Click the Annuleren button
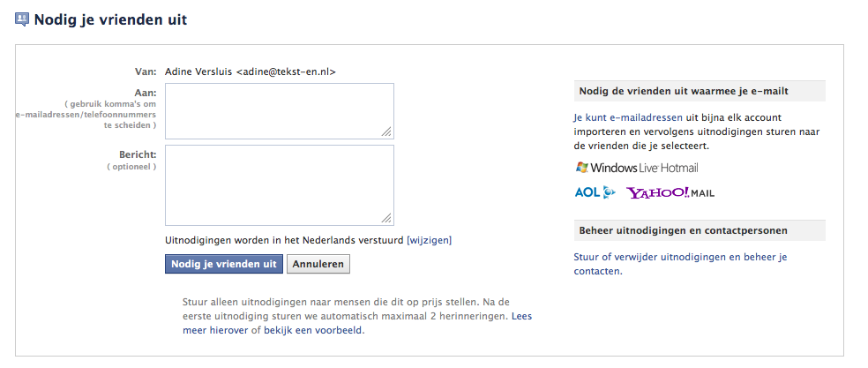 318,264
